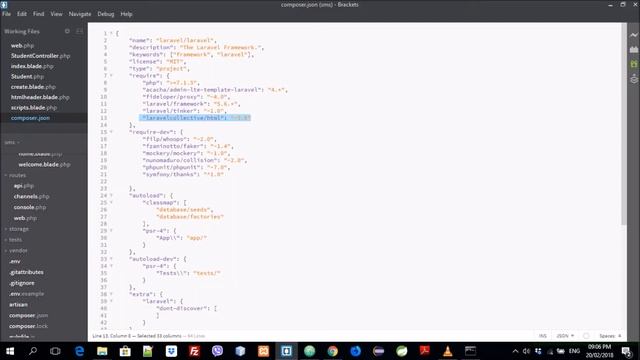Open the sms project dropdown

click(12, 142)
